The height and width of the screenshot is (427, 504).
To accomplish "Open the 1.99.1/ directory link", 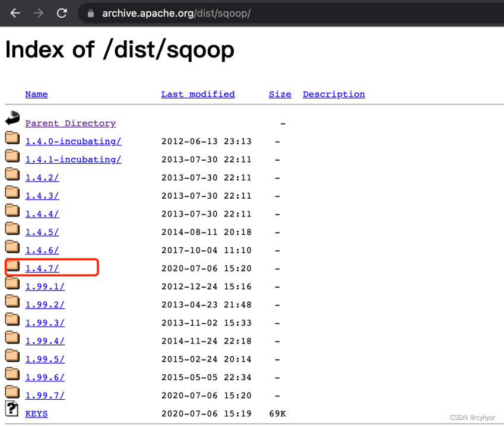I will pos(45,286).
